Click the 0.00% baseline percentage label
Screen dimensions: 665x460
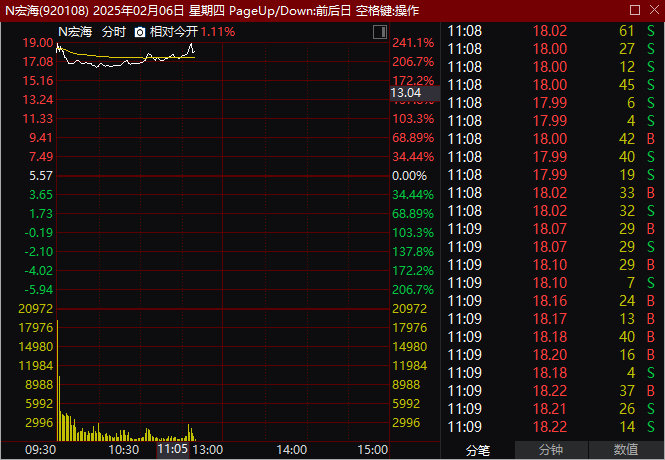tap(412, 176)
